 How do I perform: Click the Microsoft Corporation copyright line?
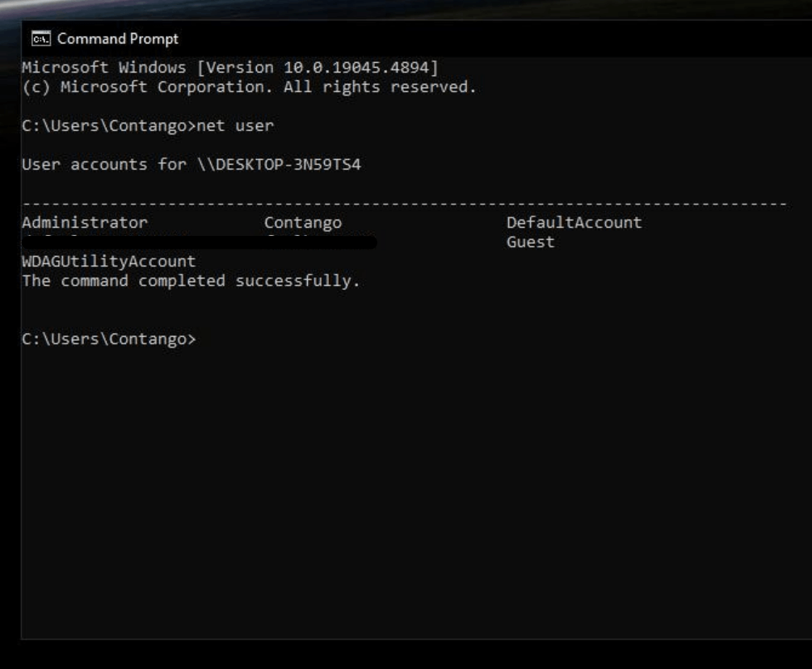tap(249, 86)
